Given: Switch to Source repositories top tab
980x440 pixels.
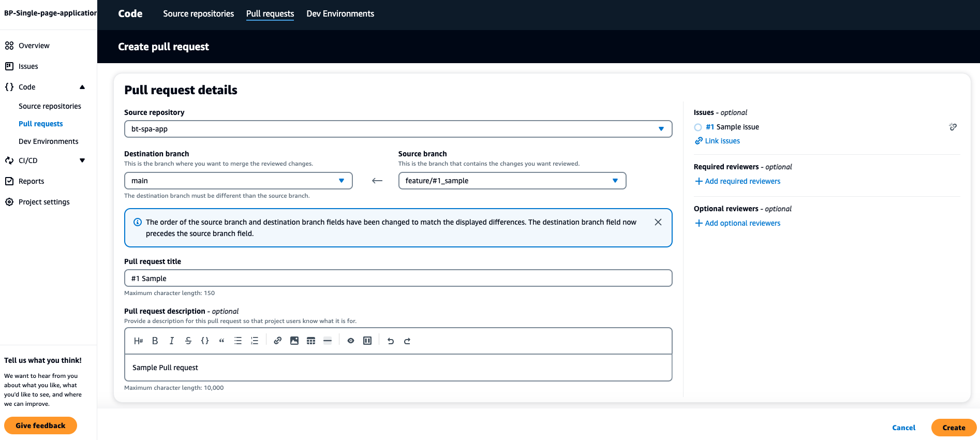Looking at the screenshot, I should [198, 14].
